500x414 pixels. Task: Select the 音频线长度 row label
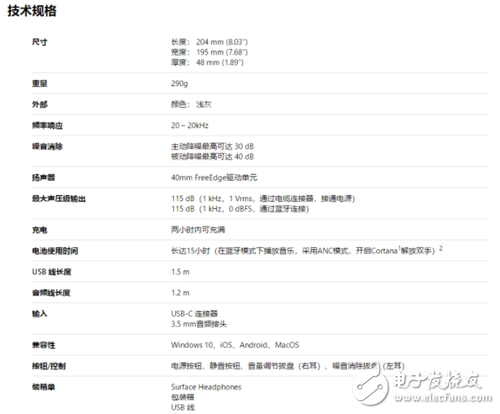(51, 293)
